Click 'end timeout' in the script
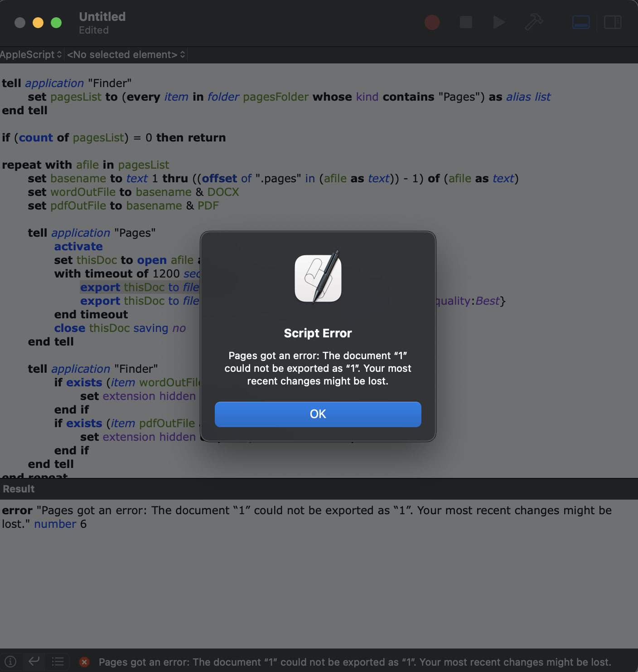The image size is (638, 672). [x=91, y=315]
